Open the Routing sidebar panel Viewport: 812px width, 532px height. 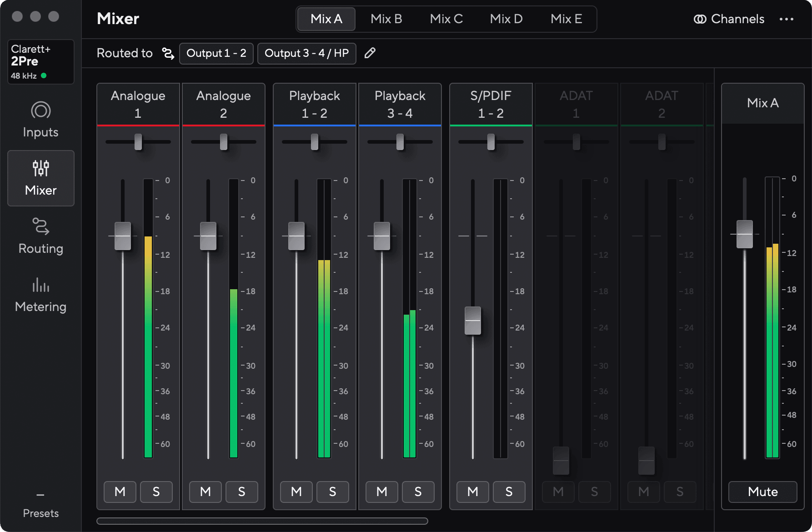tap(40, 236)
